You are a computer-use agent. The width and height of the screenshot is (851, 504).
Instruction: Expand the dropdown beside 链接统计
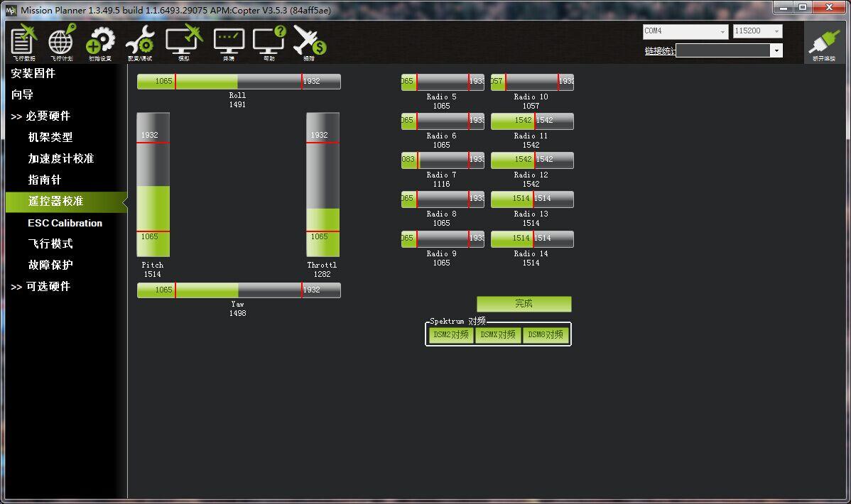click(776, 50)
